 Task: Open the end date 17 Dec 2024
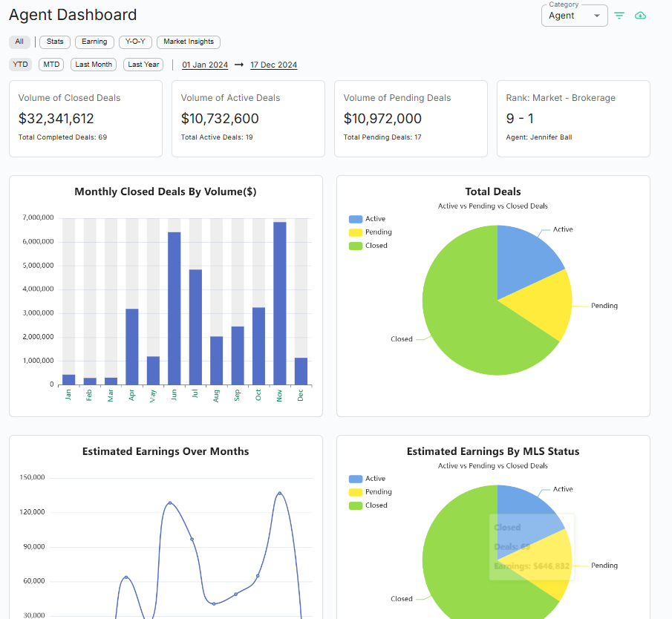tap(273, 65)
